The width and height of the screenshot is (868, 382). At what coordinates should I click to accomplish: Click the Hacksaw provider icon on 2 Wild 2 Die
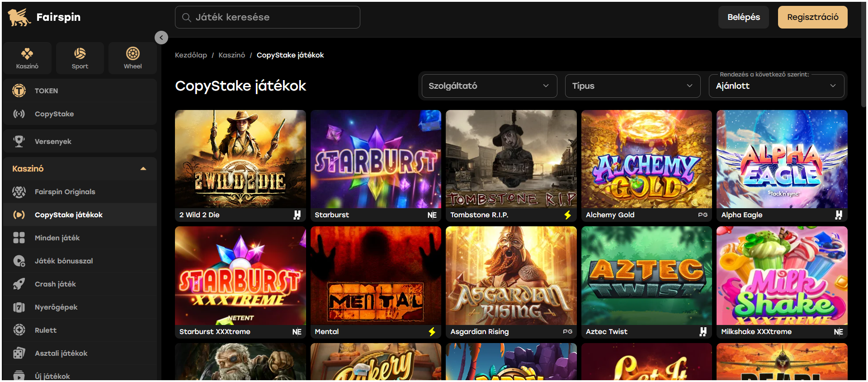(297, 215)
